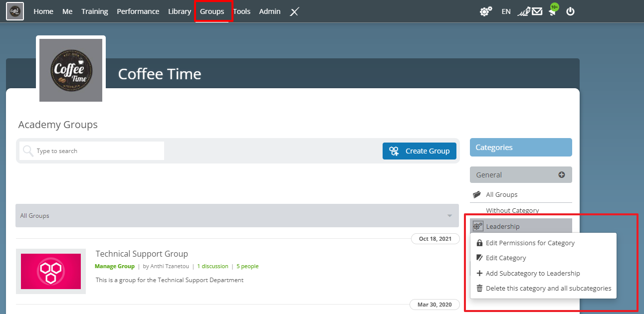Click Manage Group link

[x=115, y=266]
